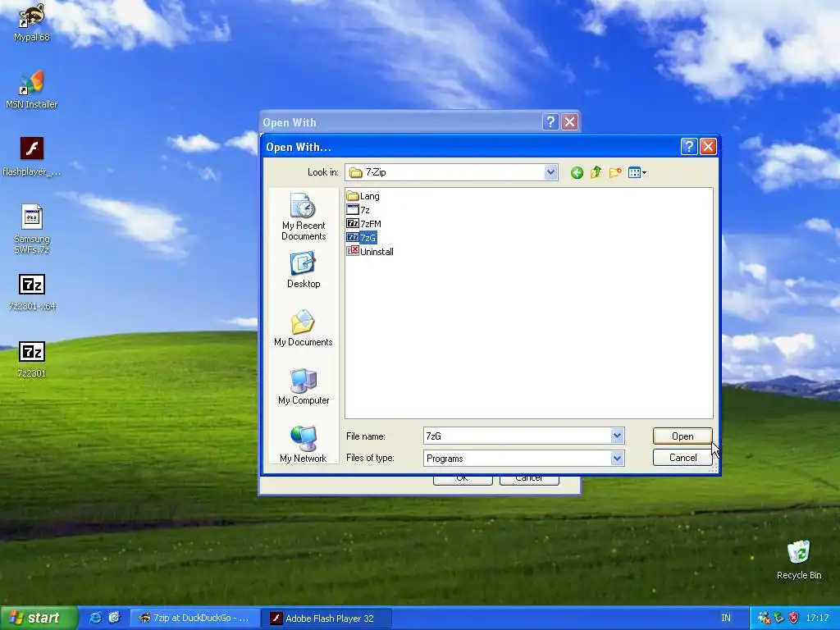Select the Recycle Bin icon

pyautogui.click(x=799, y=559)
